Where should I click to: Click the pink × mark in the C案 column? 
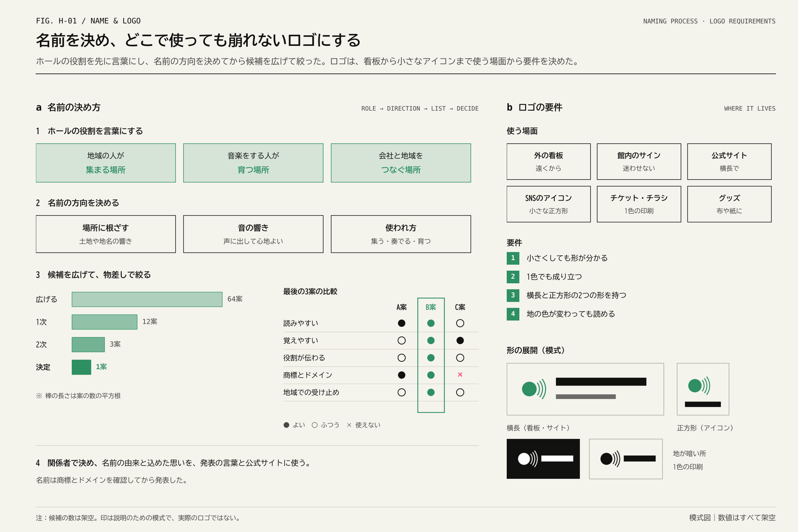click(460, 374)
